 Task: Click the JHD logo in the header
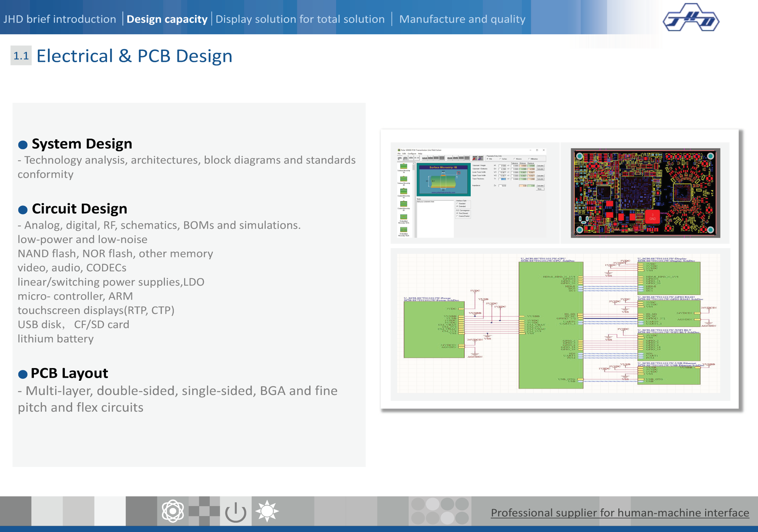(x=691, y=18)
